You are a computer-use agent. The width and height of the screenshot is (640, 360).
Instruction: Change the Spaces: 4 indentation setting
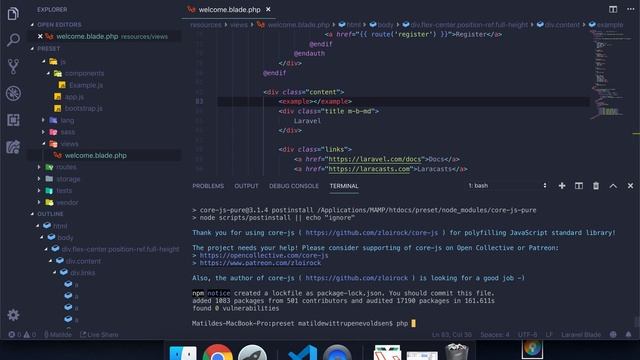(x=495, y=335)
